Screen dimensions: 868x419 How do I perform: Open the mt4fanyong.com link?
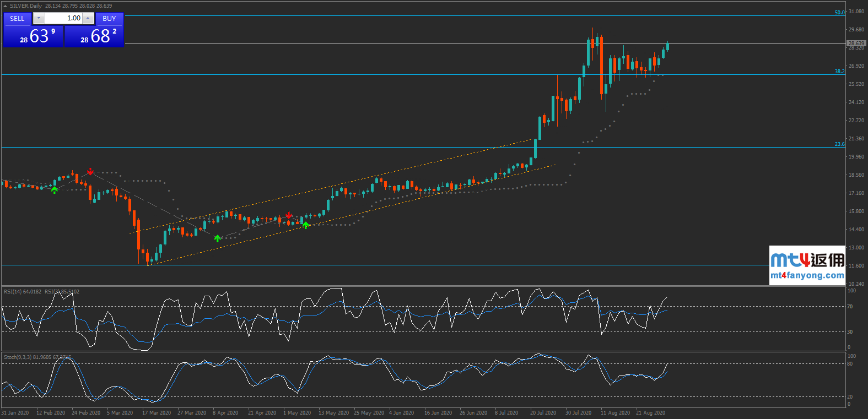[x=807, y=275]
